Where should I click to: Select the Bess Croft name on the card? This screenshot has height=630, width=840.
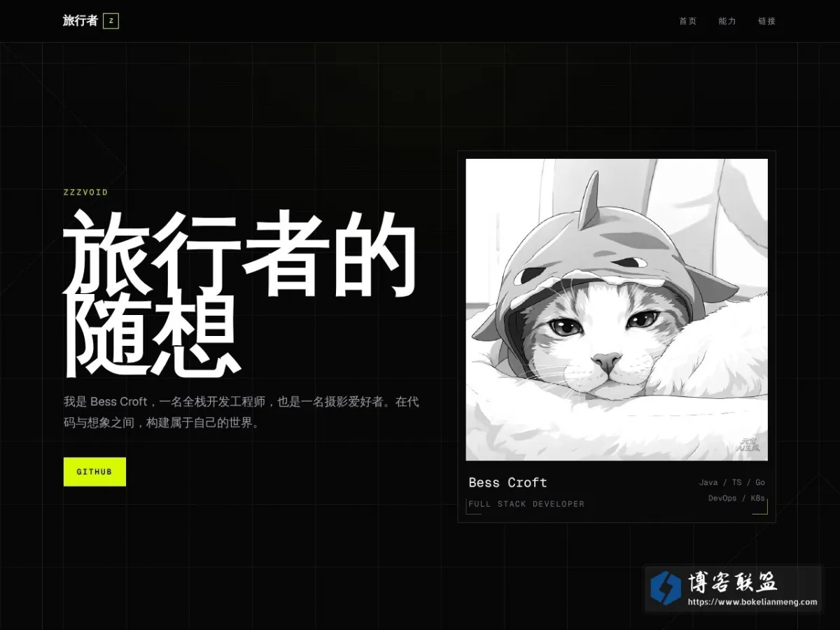tap(507, 482)
